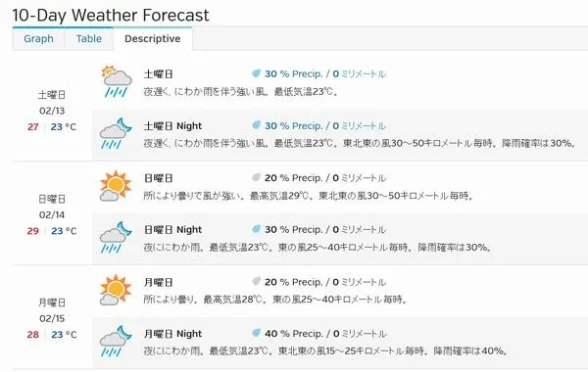Select the 02/15 date in the sidebar
Screen dimensions: 588x372
(52, 319)
